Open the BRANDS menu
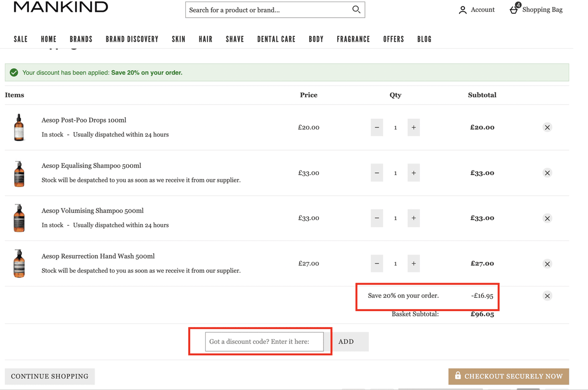 coord(81,39)
